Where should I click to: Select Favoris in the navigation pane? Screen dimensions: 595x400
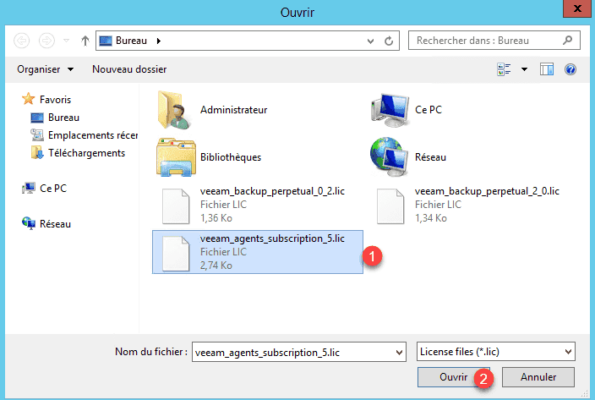pyautogui.click(x=47, y=99)
